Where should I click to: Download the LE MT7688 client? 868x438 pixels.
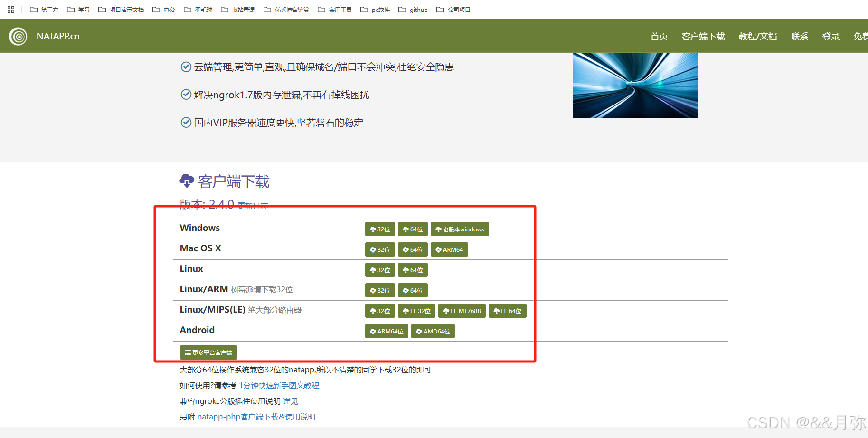click(x=462, y=311)
